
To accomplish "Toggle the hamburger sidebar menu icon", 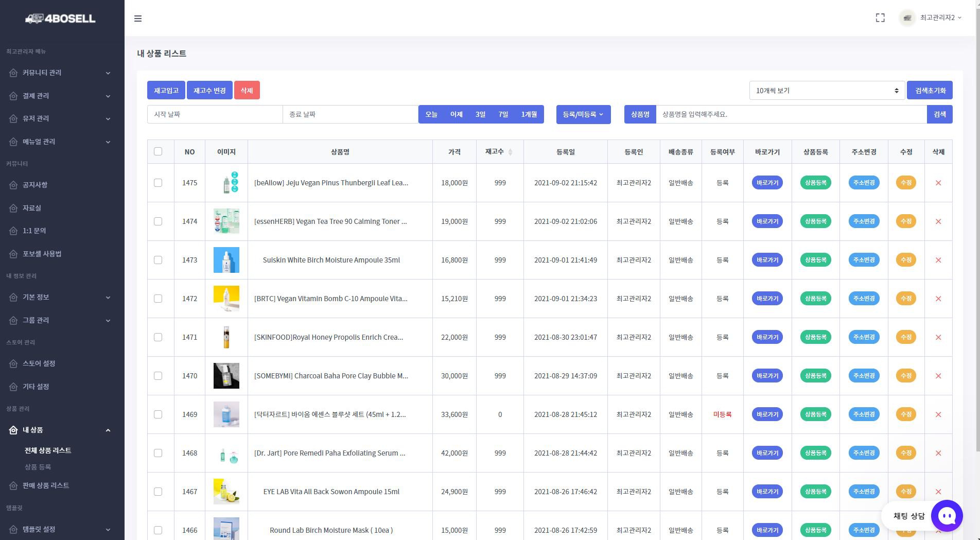I will pos(138,19).
